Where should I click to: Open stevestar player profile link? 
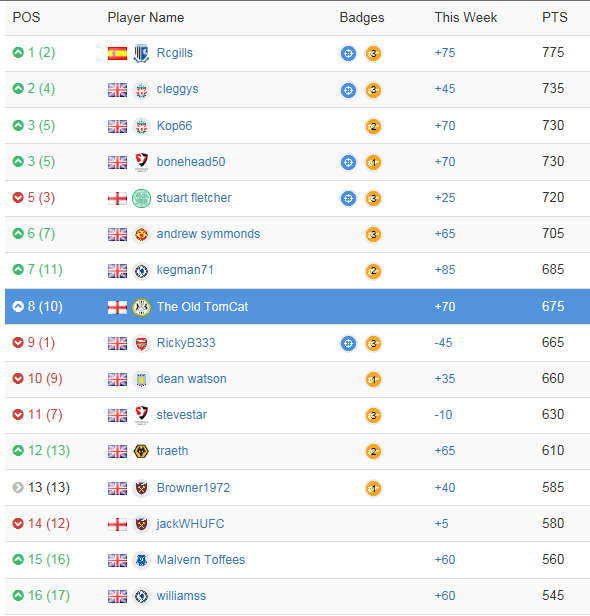pyautogui.click(x=181, y=415)
